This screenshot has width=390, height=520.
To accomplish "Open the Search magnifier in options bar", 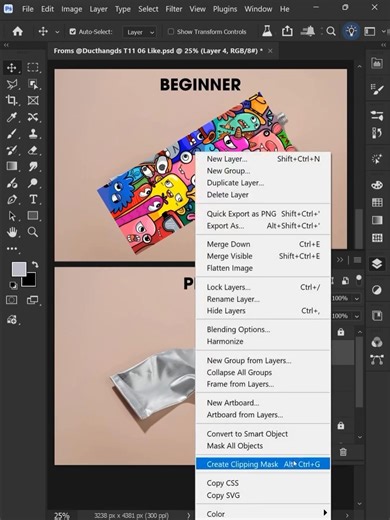I will (x=331, y=32).
